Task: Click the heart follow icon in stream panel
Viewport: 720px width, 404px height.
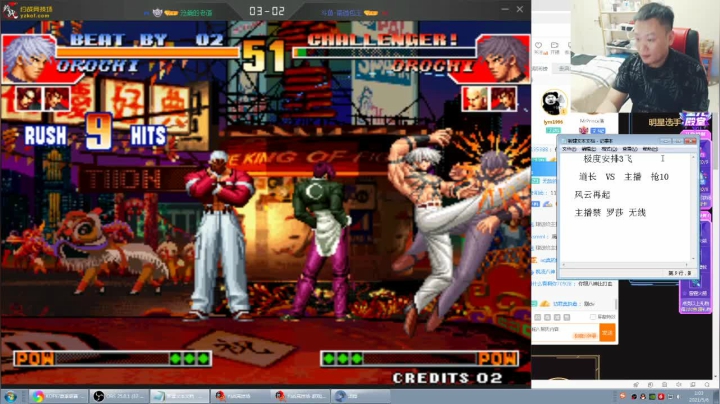Action: (539, 45)
